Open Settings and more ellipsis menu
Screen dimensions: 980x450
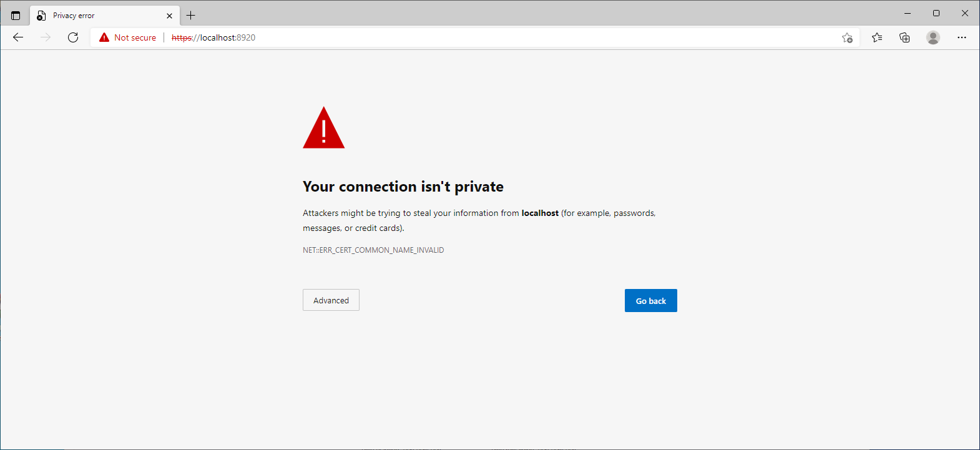(962, 37)
